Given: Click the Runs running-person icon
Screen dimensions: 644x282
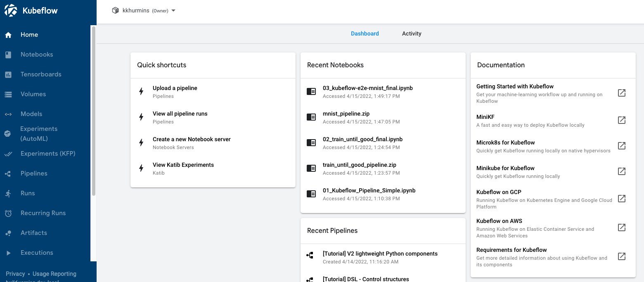Looking at the screenshot, I should pyautogui.click(x=8, y=194).
